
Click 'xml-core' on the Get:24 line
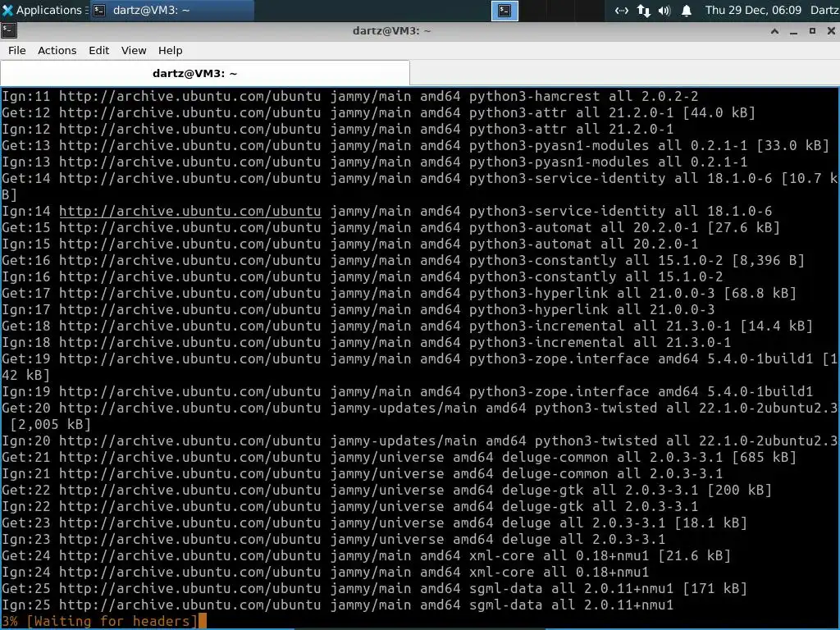point(501,555)
